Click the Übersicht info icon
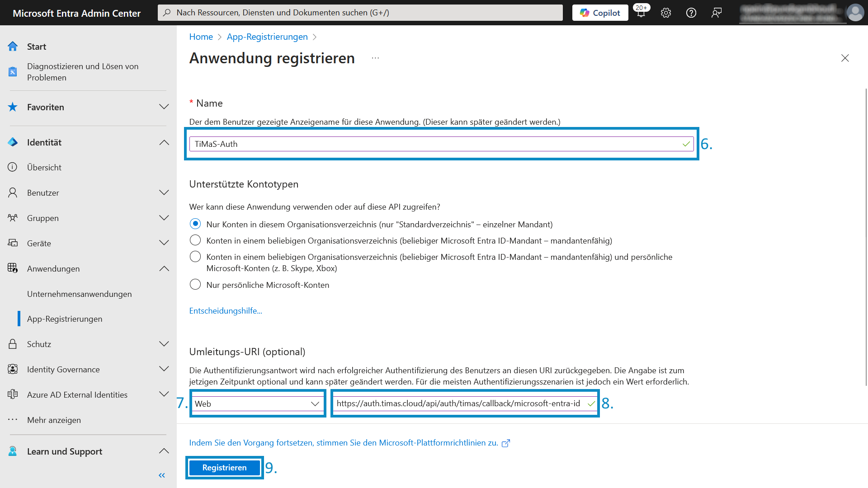The width and height of the screenshot is (868, 488). 13,167
